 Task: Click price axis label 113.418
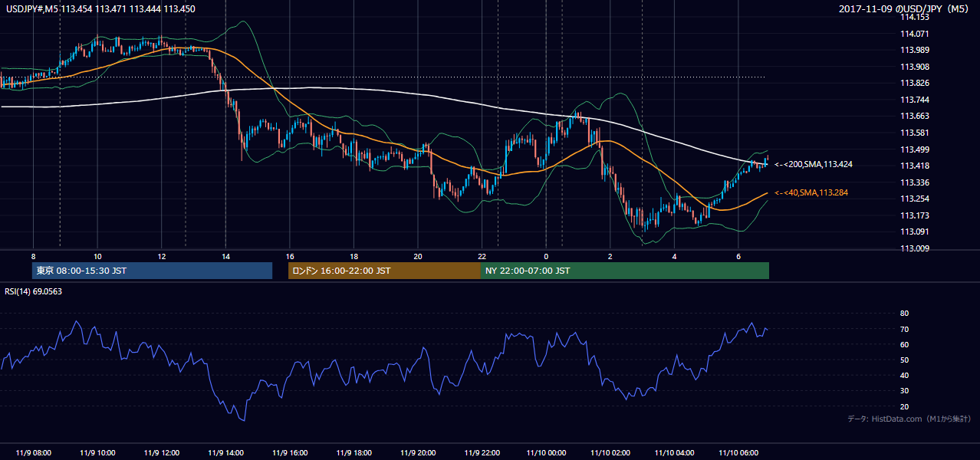tap(914, 166)
